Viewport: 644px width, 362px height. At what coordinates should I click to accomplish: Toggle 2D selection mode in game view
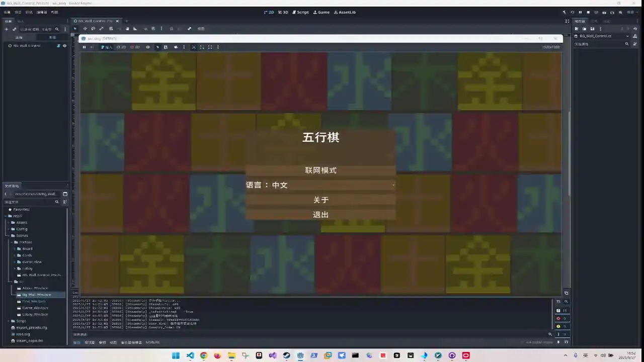pyautogui.click(x=121, y=47)
